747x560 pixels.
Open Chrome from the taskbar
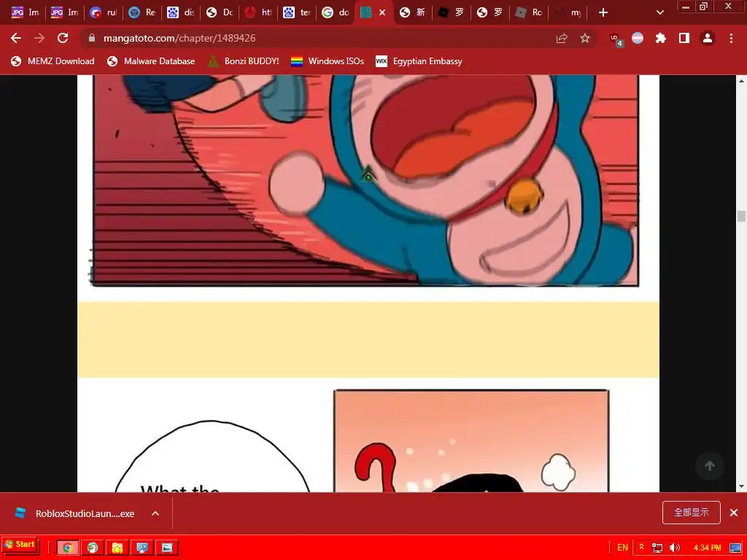68,548
